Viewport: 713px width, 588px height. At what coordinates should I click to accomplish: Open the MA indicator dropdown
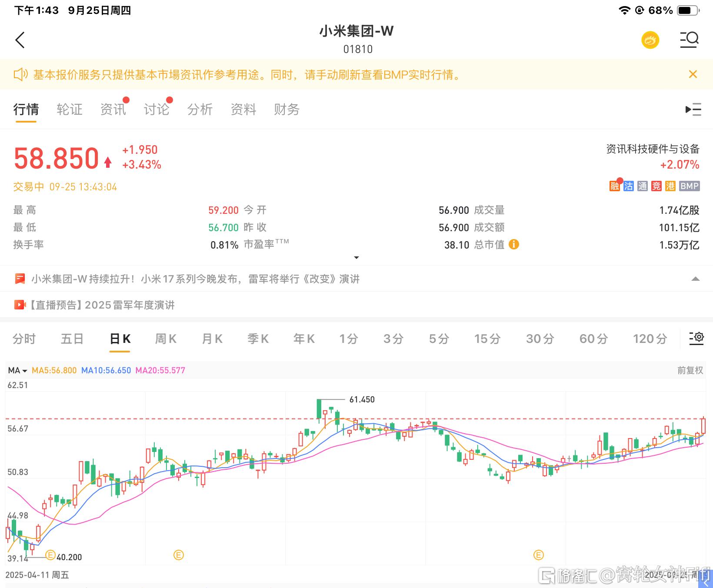(x=17, y=370)
